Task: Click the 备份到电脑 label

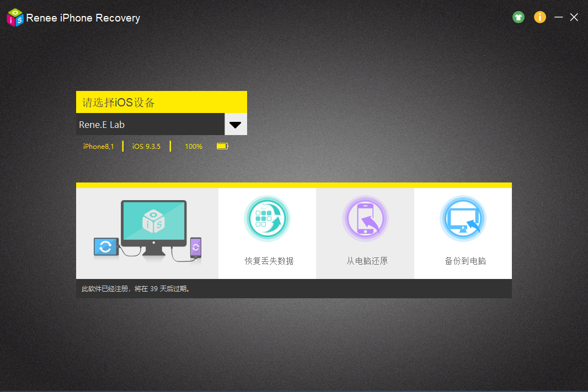Action: pos(466,261)
